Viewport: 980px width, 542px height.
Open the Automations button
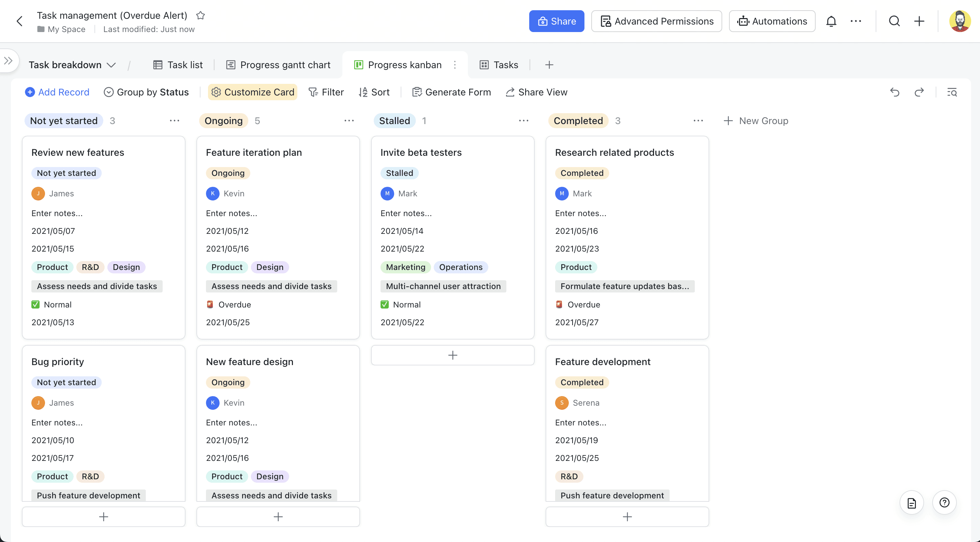(x=772, y=21)
